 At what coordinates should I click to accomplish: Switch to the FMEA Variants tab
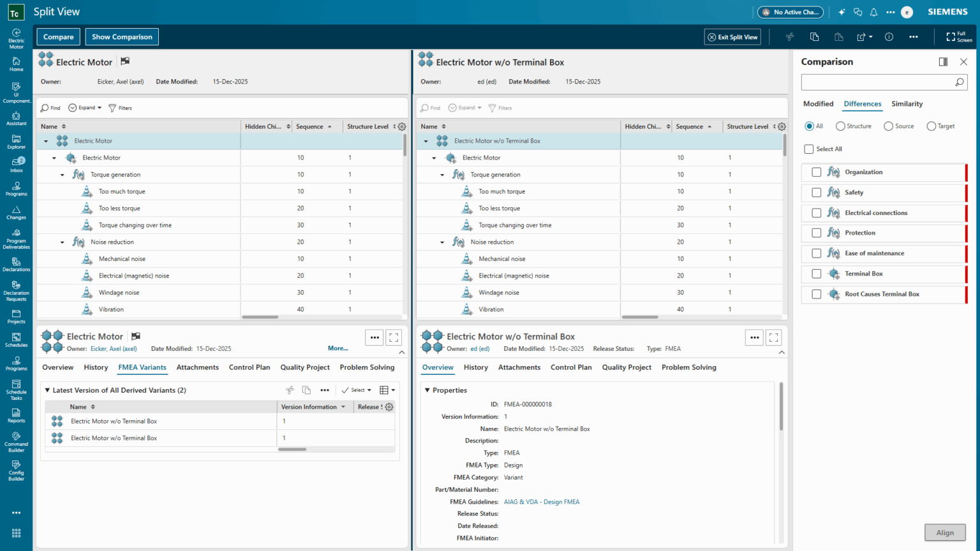point(142,367)
